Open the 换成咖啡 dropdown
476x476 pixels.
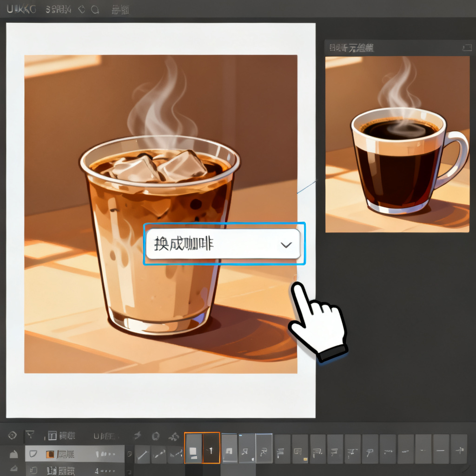[223, 244]
